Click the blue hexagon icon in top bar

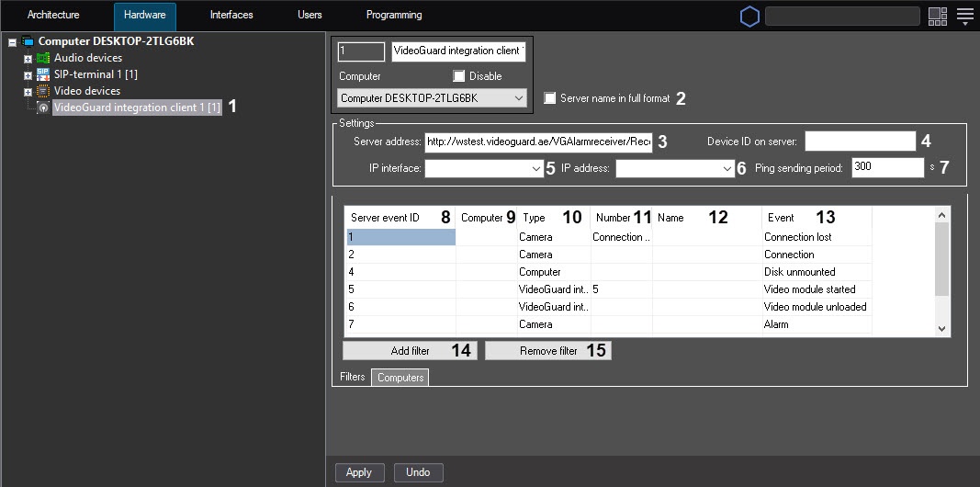(749, 16)
